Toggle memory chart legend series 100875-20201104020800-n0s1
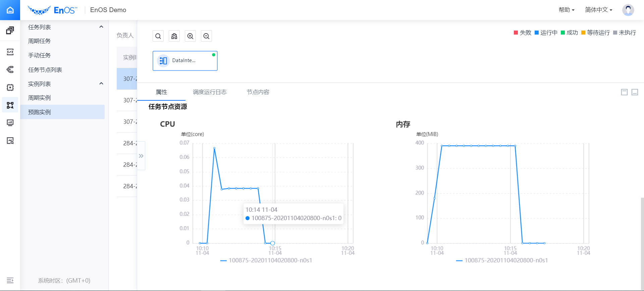The width and height of the screenshot is (644, 291). pyautogui.click(x=502, y=260)
